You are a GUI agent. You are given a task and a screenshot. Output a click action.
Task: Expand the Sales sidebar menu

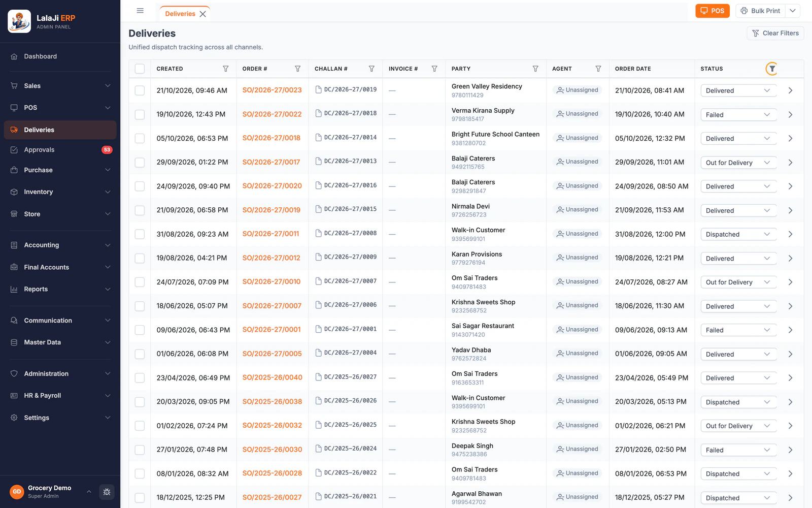pos(60,86)
